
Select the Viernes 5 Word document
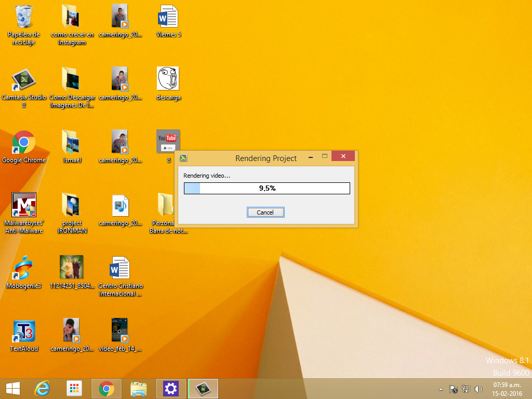coord(168,21)
